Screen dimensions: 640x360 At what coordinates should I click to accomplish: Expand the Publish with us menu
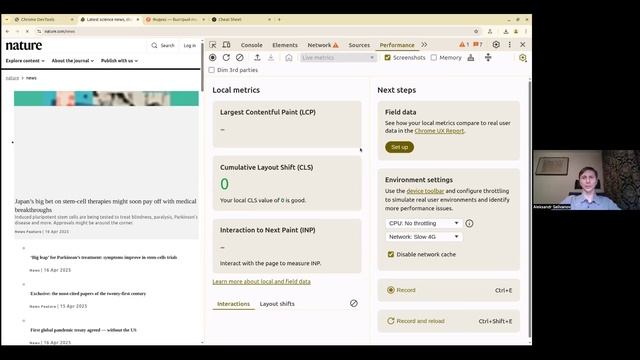(120, 61)
